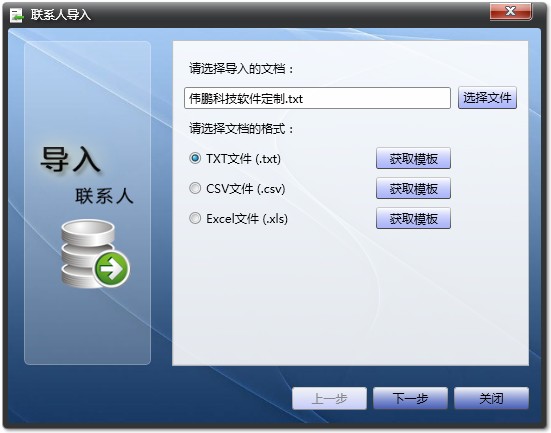551x433 pixels.
Task: Click the 请选择文档的格式 label
Action: pyautogui.click(x=241, y=129)
